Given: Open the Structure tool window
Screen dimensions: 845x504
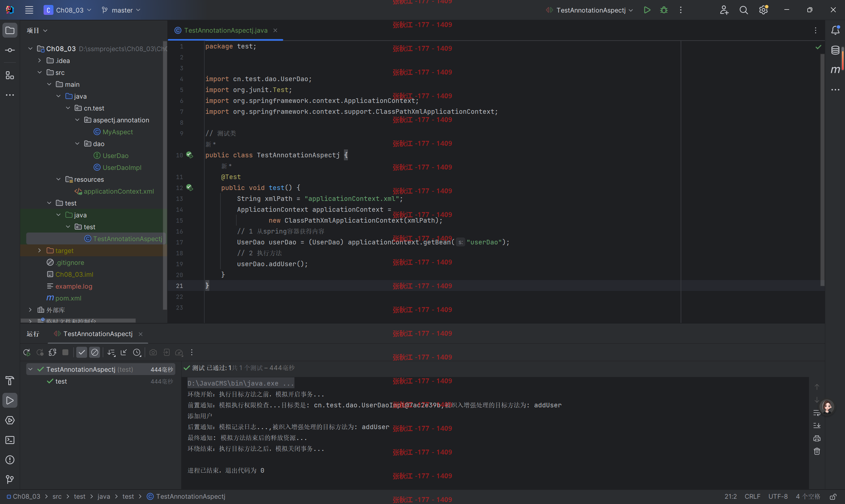Looking at the screenshot, I should 10,75.
